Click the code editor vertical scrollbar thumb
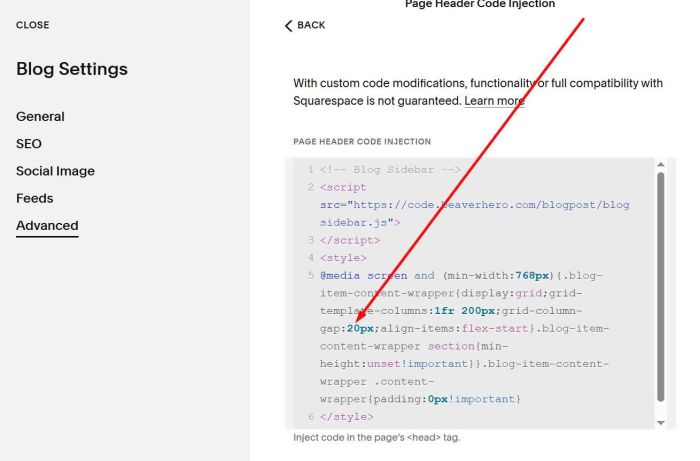 pyautogui.click(x=661, y=287)
